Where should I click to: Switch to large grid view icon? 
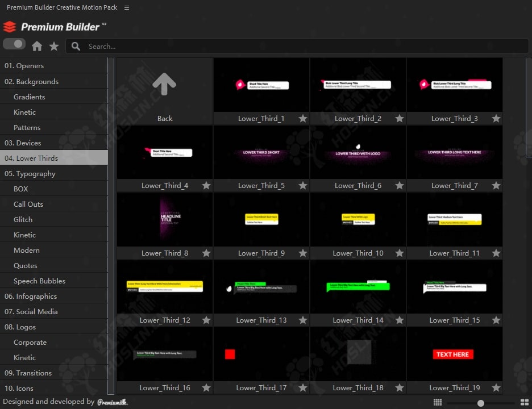click(525, 403)
